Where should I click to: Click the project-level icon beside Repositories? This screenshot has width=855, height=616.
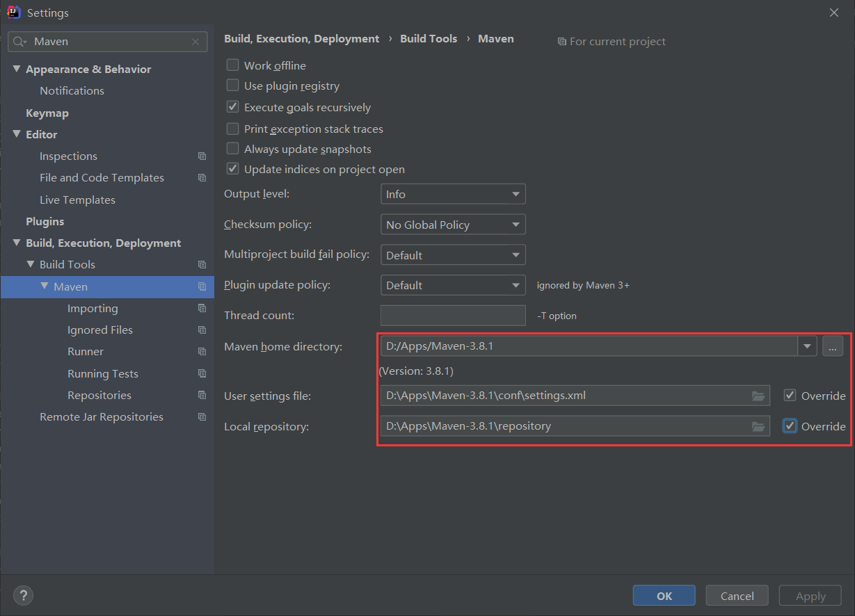pyautogui.click(x=202, y=396)
